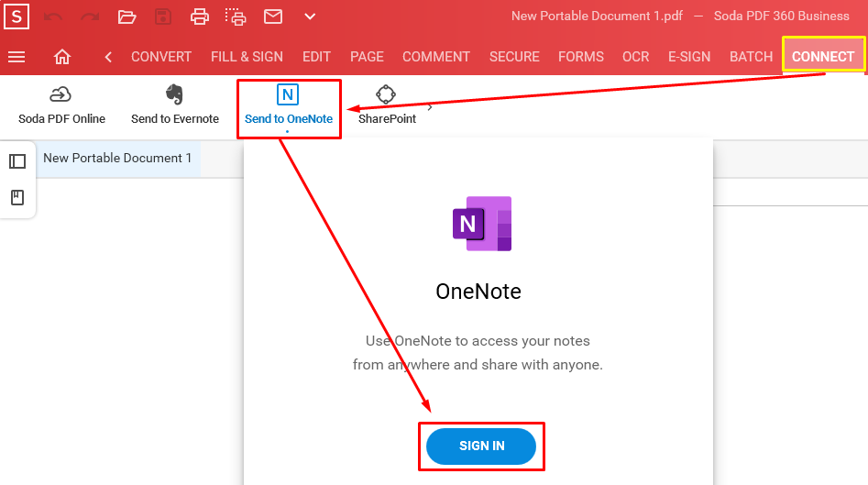Open the OCR tab
Screen dimensions: 868x485
click(635, 57)
